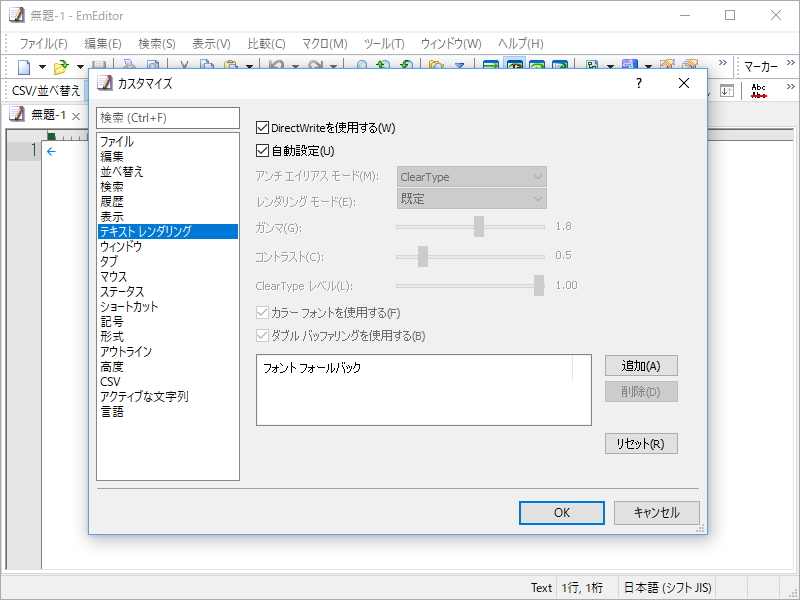Screen dimensions: 800x600
Task: Open the ツール(T) menu
Action: click(x=384, y=44)
